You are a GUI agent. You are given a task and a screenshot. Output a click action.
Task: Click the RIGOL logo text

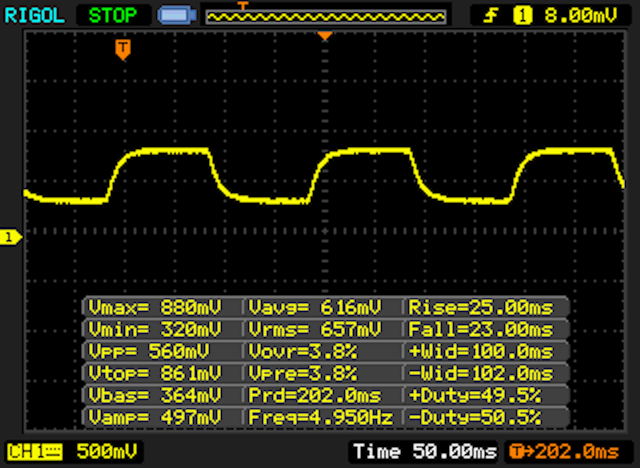click(34, 16)
